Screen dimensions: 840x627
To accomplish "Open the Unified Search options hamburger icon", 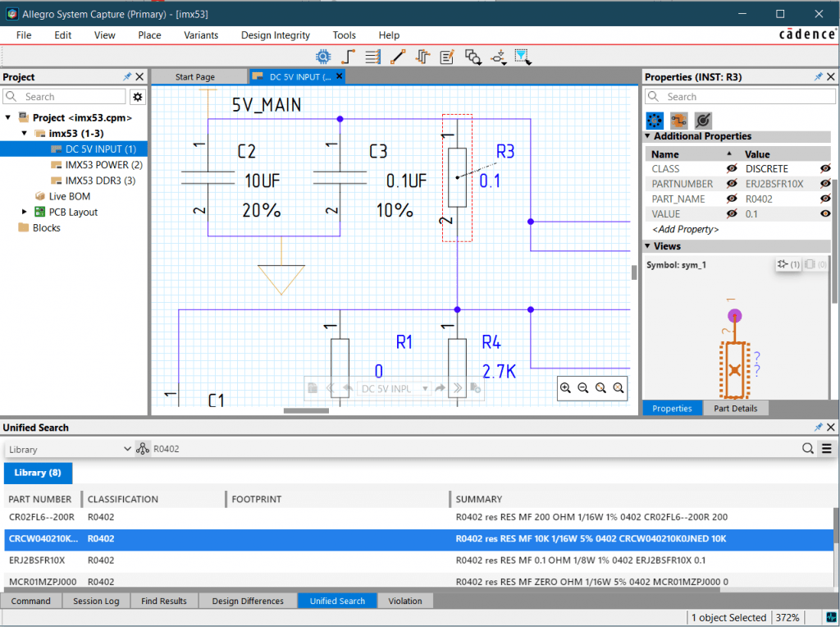I will click(828, 449).
